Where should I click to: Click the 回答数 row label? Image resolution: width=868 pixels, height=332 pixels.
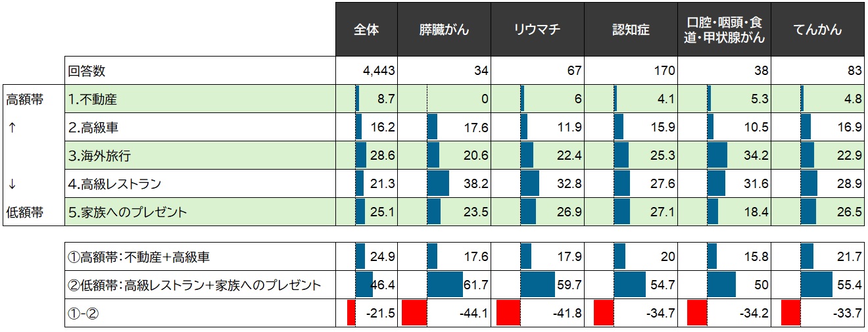(87, 71)
